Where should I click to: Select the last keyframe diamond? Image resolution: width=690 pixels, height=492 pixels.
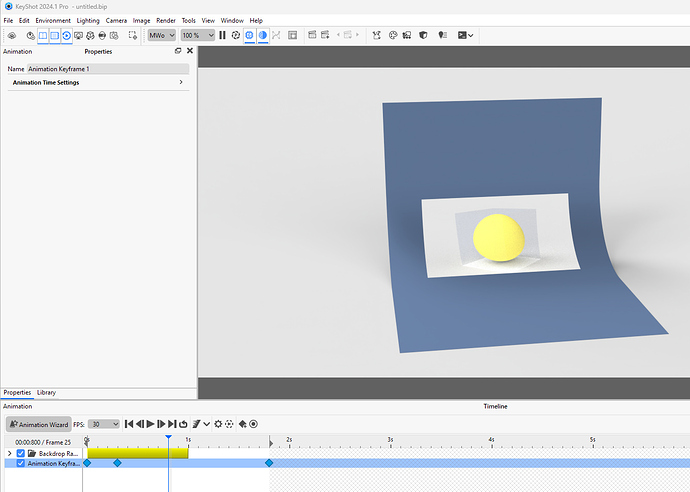(269, 463)
